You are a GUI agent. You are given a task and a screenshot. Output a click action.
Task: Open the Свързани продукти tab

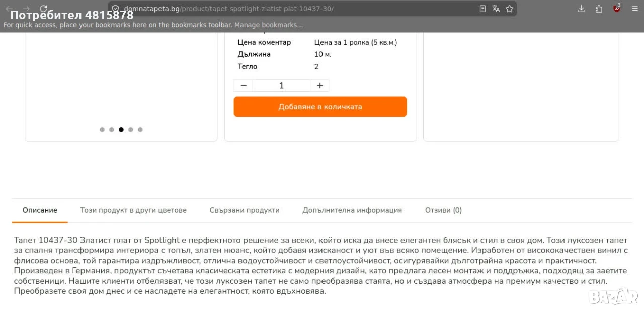pos(245,210)
